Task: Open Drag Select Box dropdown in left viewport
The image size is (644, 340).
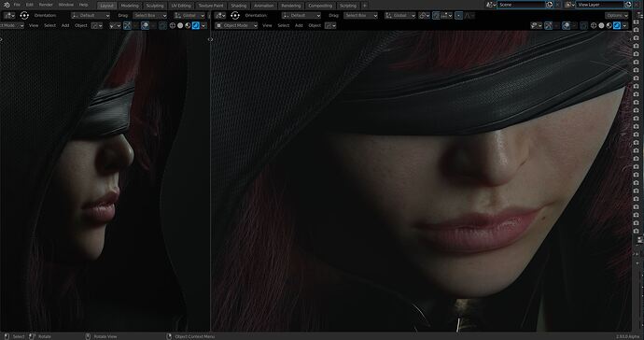Action: pos(150,16)
